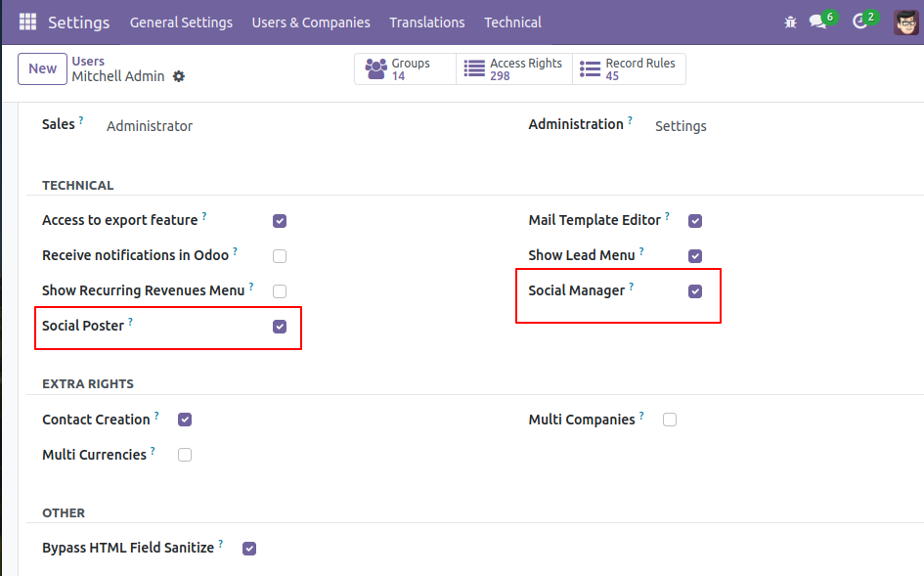Enable Receive notifications in Odoo
Viewport: 924px width, 576px height.
coord(280,256)
